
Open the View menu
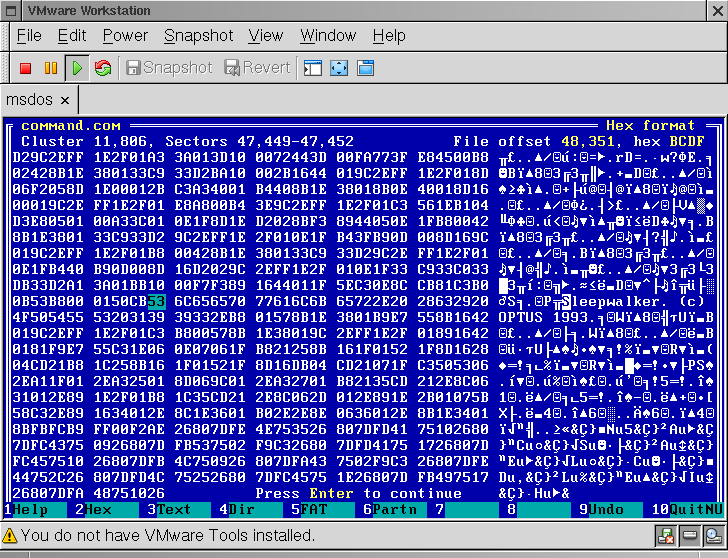tap(266, 36)
